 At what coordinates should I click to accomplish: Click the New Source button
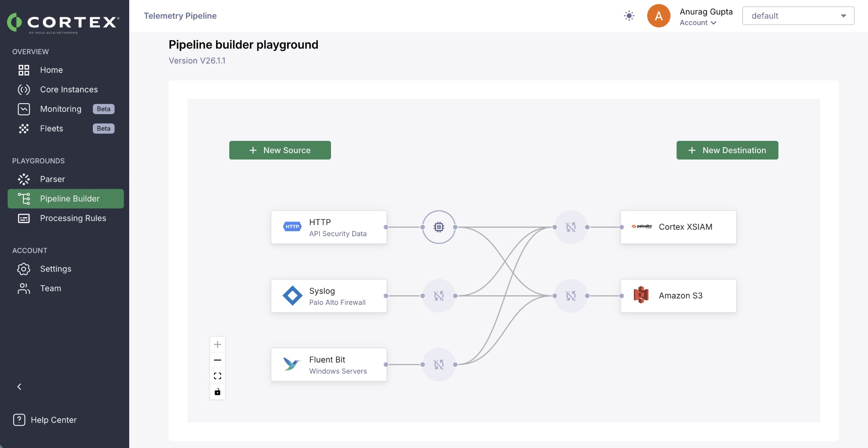[x=280, y=150]
